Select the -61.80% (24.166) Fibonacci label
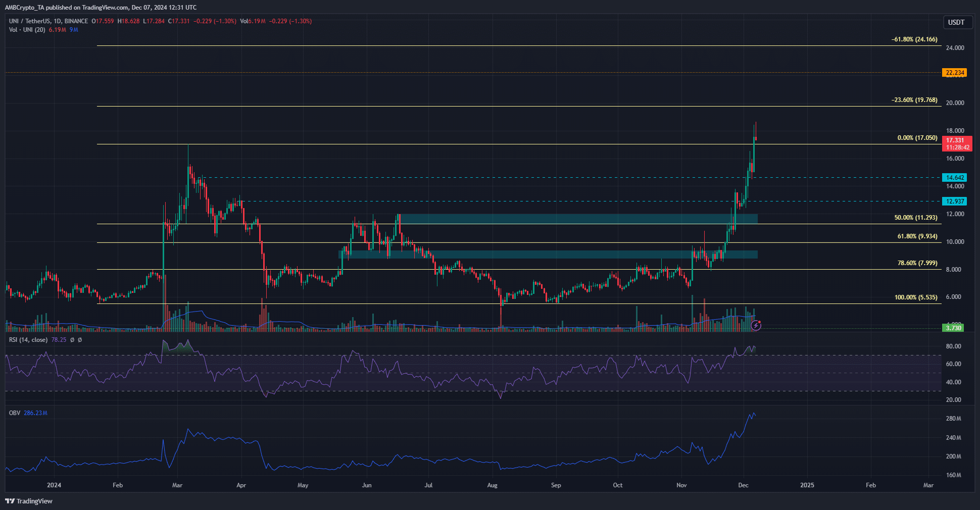Viewport: 980px width, 510px height. pyautogui.click(x=914, y=39)
